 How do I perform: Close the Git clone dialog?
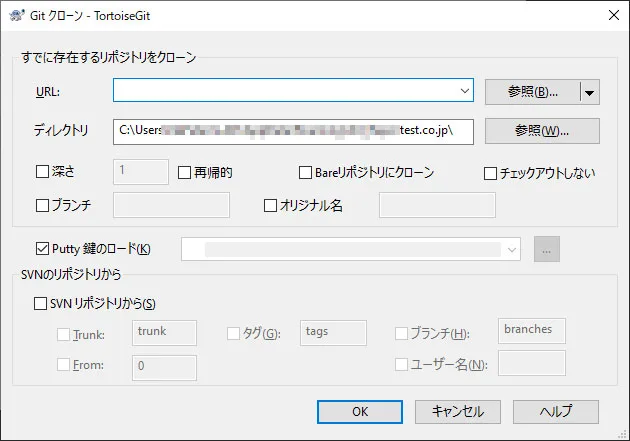click(614, 15)
